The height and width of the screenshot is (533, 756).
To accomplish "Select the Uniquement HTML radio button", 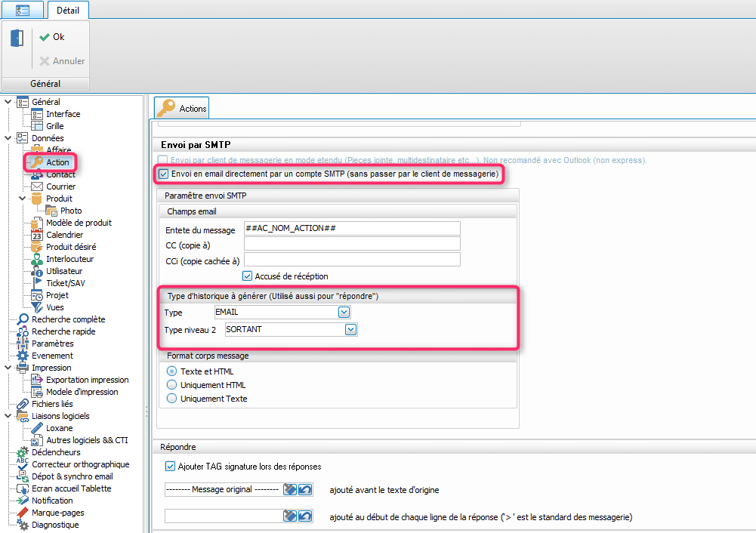I will pyautogui.click(x=172, y=385).
